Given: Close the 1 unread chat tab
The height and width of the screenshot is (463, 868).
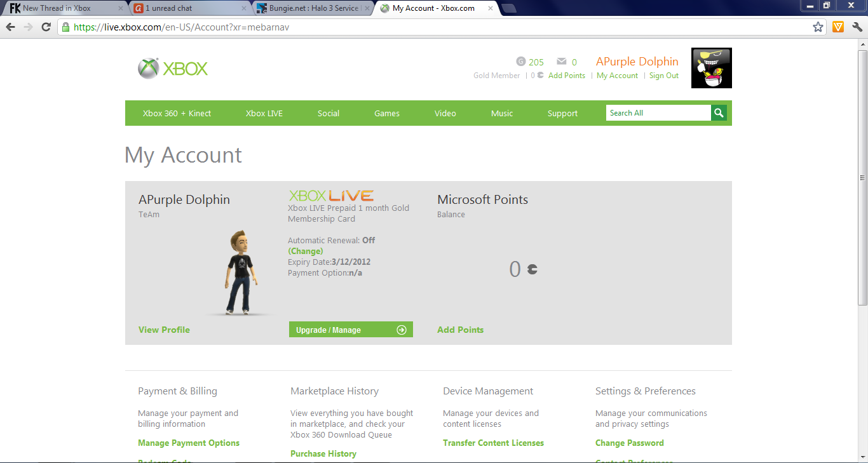Looking at the screenshot, I should [244, 8].
